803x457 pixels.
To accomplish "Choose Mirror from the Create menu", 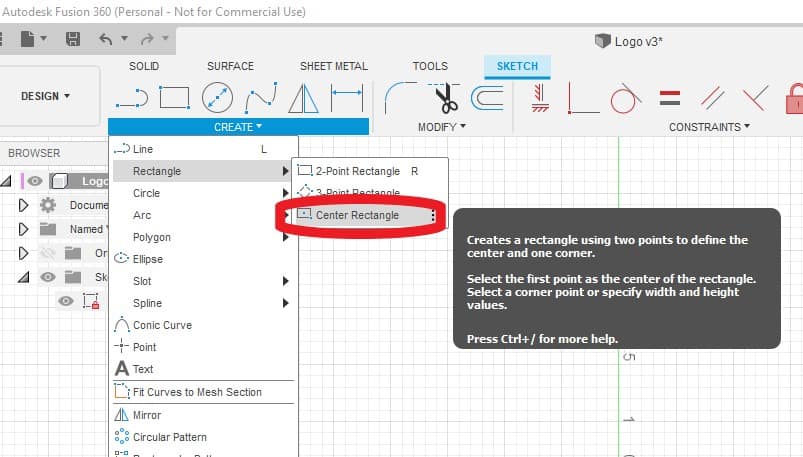I will (x=204, y=415).
